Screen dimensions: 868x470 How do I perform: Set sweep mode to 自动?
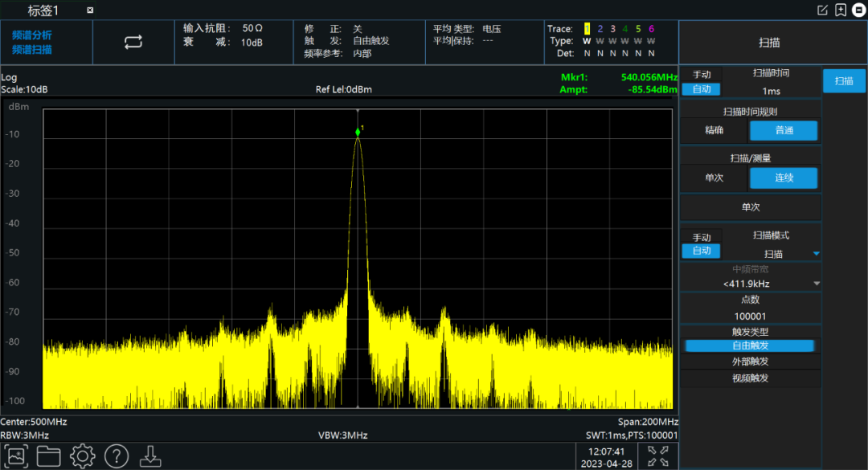[x=702, y=251]
